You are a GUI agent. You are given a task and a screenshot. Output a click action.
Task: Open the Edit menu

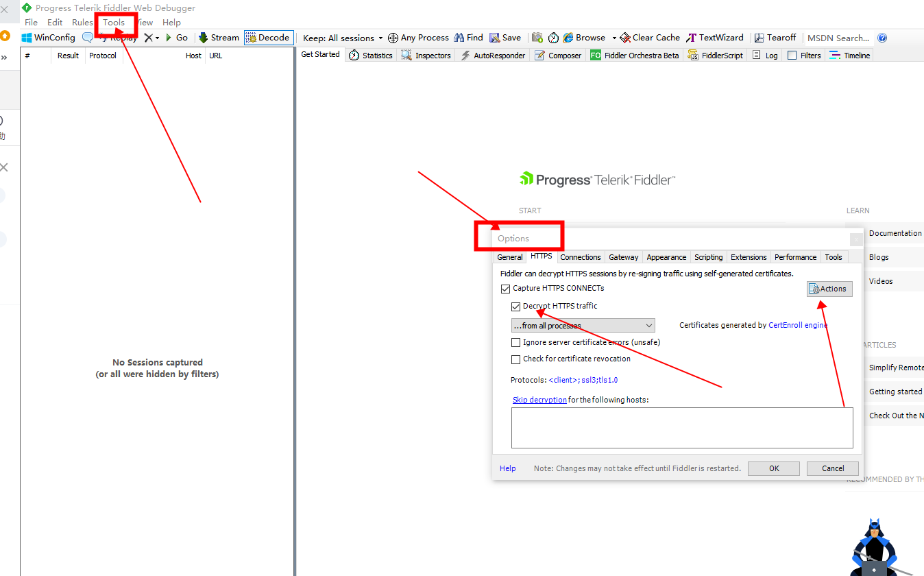point(55,23)
